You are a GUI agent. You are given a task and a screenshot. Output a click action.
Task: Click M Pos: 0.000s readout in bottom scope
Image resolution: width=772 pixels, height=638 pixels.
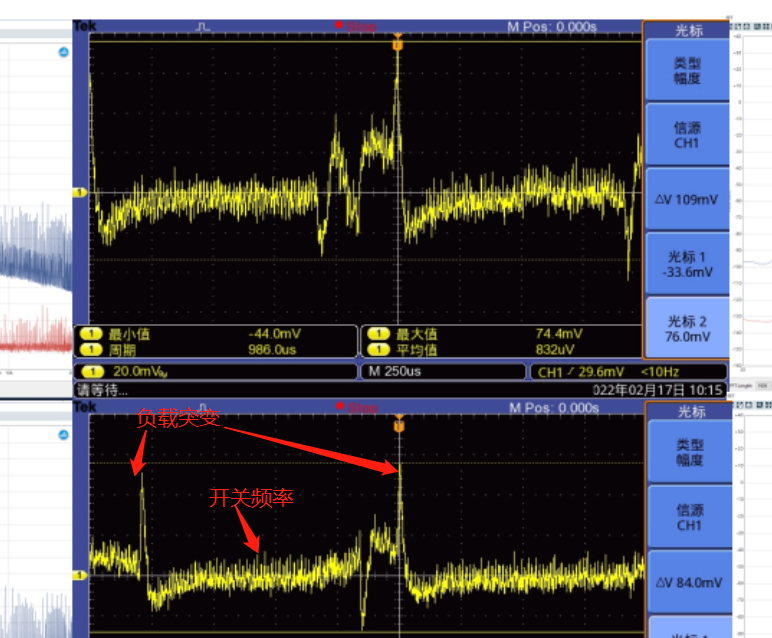point(554,408)
